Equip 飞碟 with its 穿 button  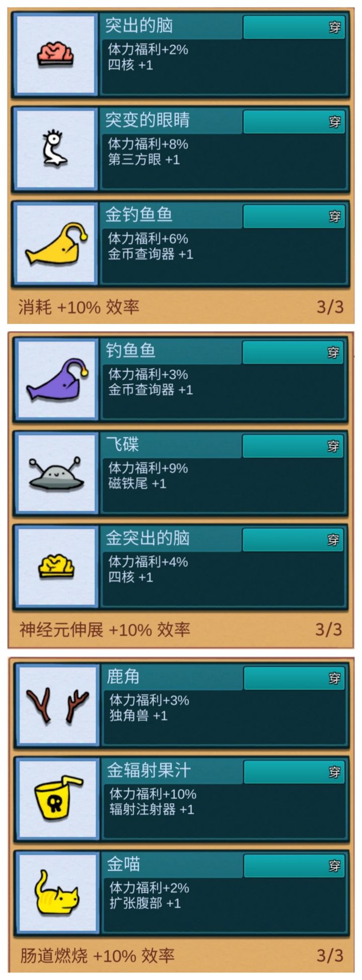click(x=293, y=446)
